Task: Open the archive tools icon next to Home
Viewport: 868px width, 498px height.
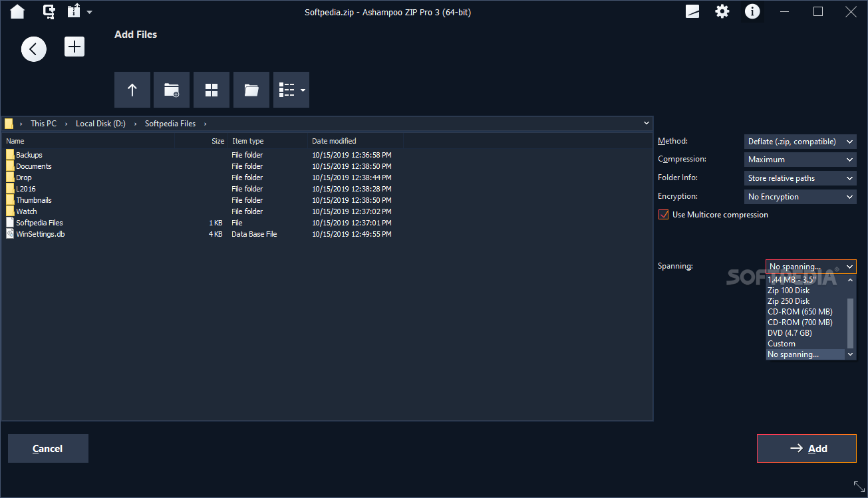Action: coord(49,11)
